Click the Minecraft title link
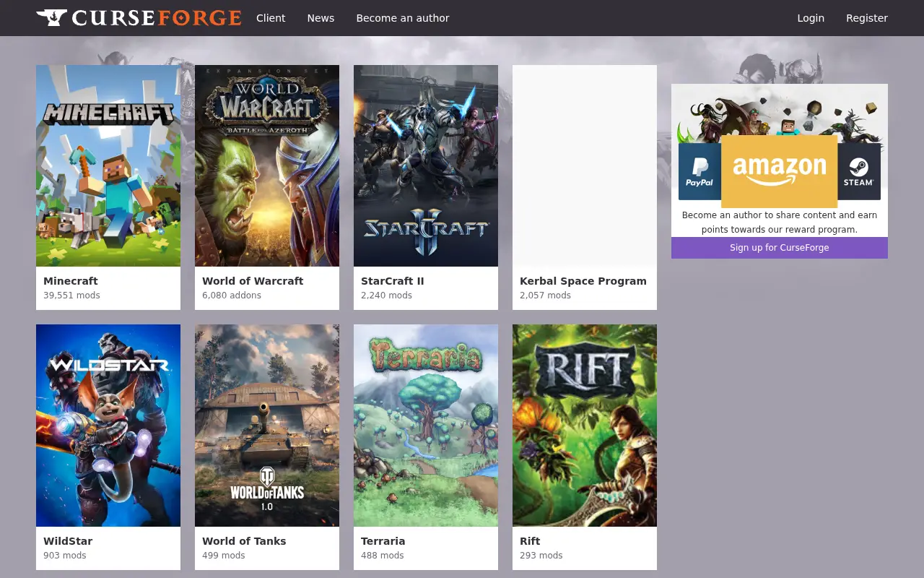This screenshot has width=924, height=578. pos(71,281)
